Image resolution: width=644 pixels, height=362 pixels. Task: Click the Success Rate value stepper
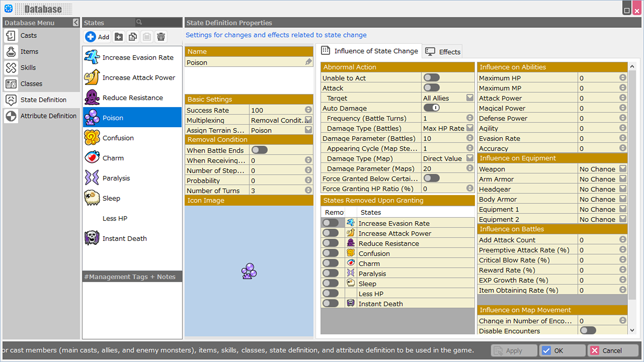(308, 110)
